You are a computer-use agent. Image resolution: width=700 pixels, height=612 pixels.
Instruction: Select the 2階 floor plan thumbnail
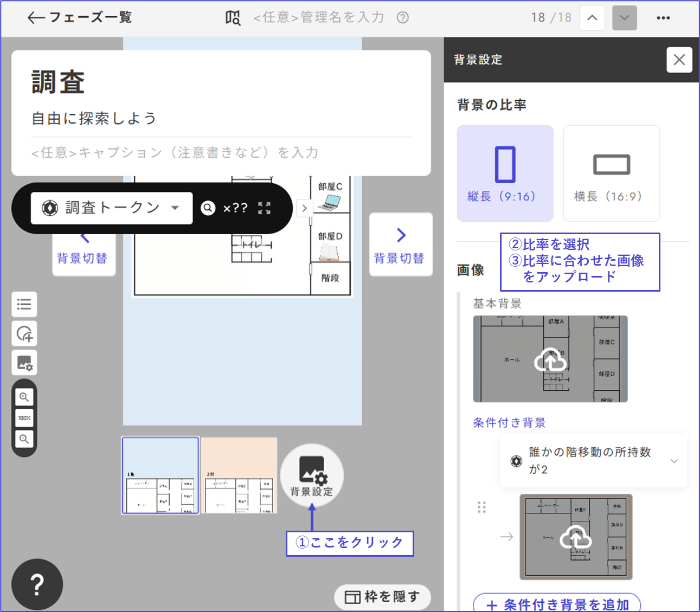pyautogui.click(x=239, y=475)
